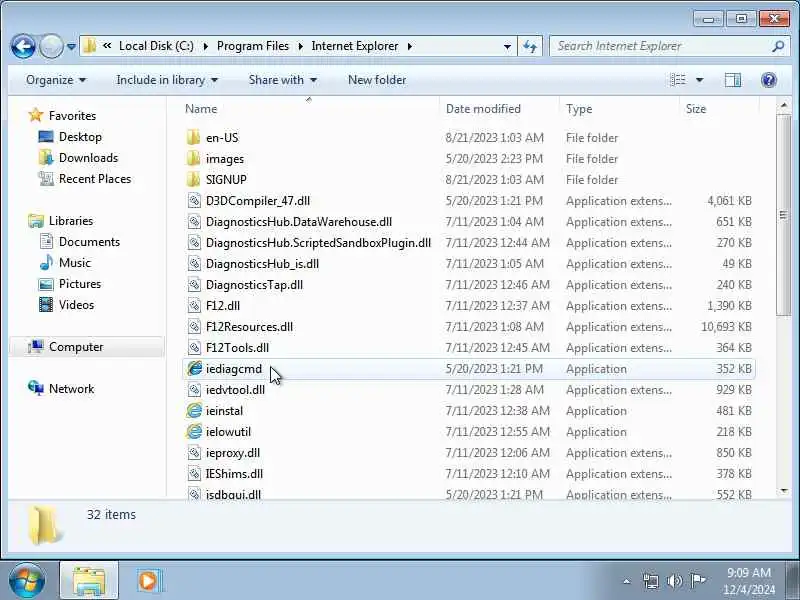The height and width of the screenshot is (600, 800).
Task: Select DiagnosticsTap.dll file icon
Action: coord(193,284)
